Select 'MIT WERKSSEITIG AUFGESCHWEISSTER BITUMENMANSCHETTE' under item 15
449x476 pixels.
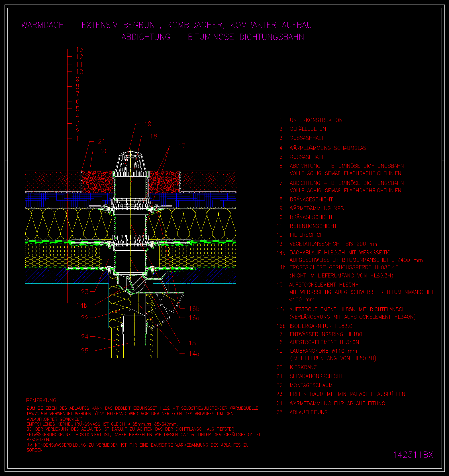tap(364, 292)
